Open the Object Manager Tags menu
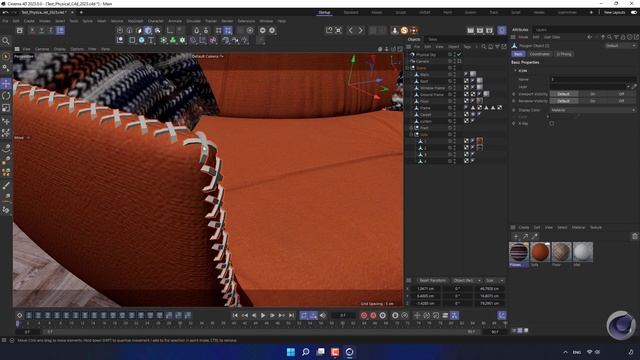 pos(467,47)
